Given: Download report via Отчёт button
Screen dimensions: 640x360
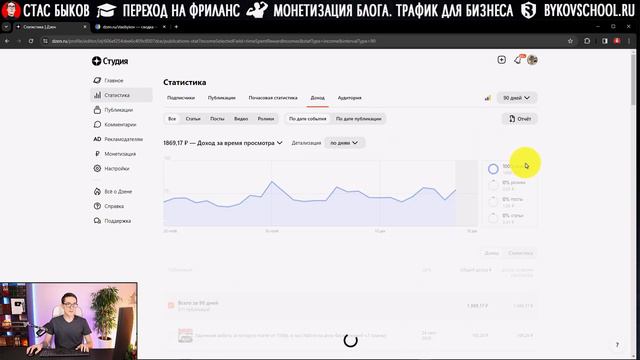Looking at the screenshot, I should [520, 119].
